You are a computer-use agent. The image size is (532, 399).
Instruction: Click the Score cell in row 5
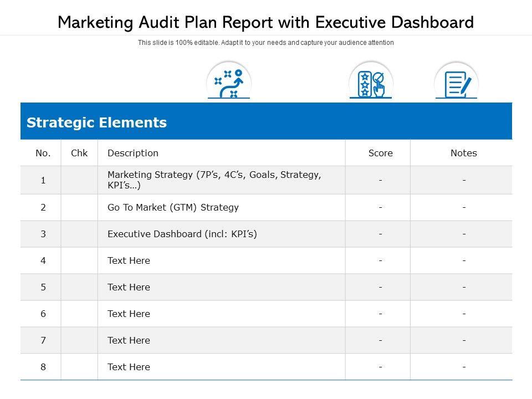tap(380, 287)
